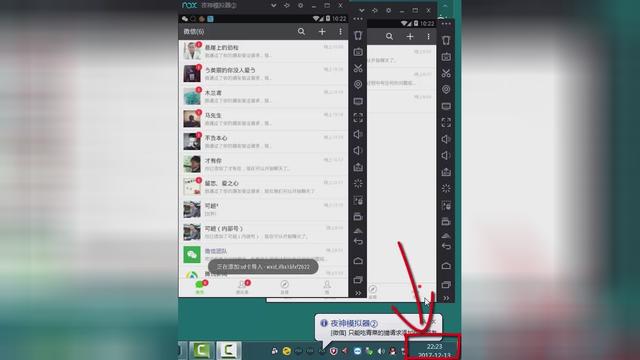
Task: Open the three-dot menu in front WeChat header
Action: [340, 31]
